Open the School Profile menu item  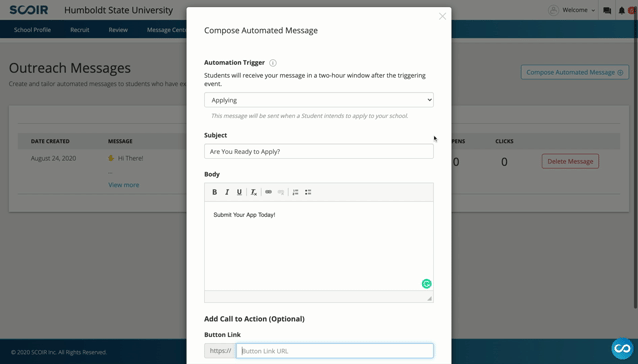pos(32,30)
